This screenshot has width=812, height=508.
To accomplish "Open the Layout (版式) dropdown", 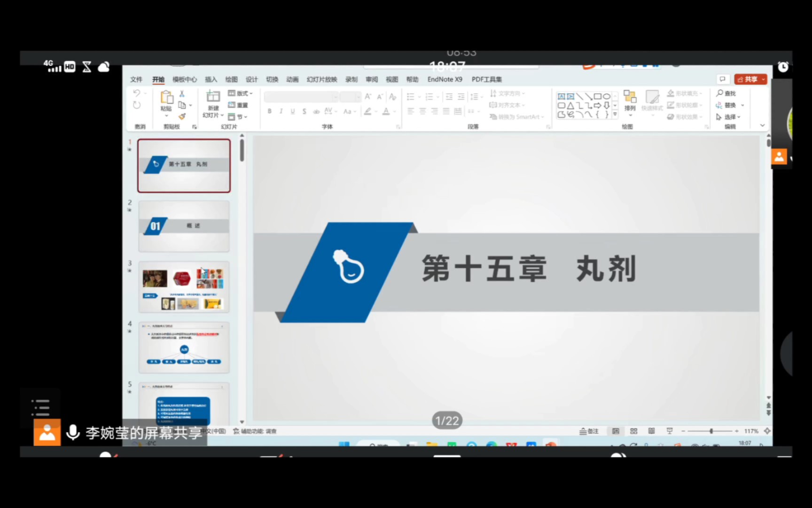I will 241,93.
